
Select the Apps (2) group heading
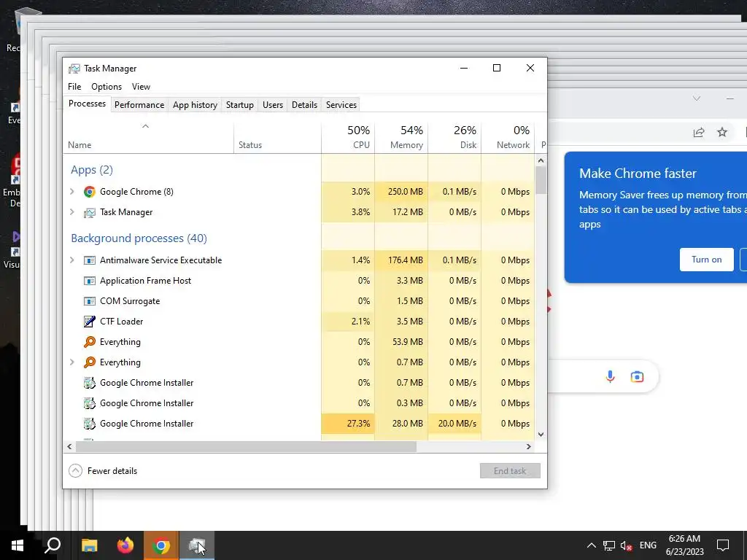point(91,170)
